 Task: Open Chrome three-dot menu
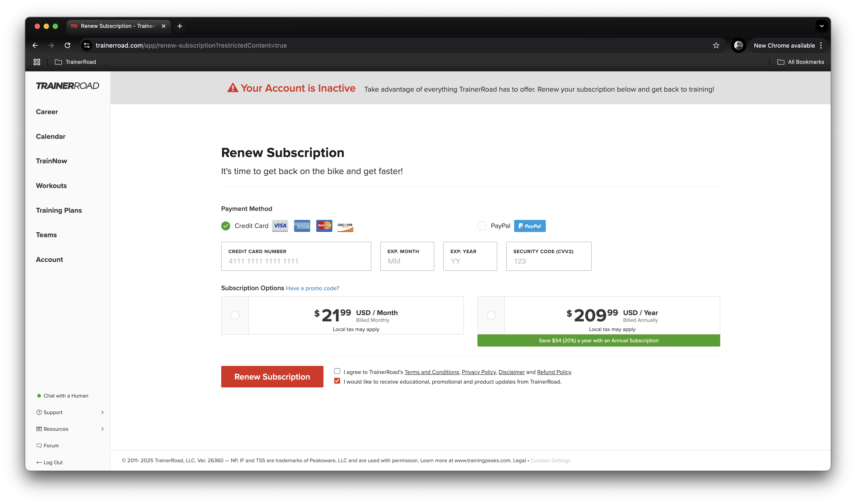click(x=821, y=45)
